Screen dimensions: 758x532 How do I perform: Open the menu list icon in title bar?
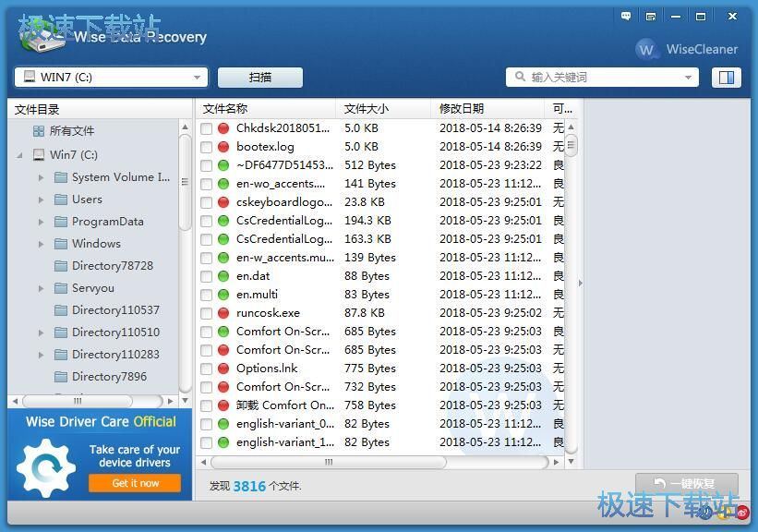pyautogui.click(x=651, y=17)
